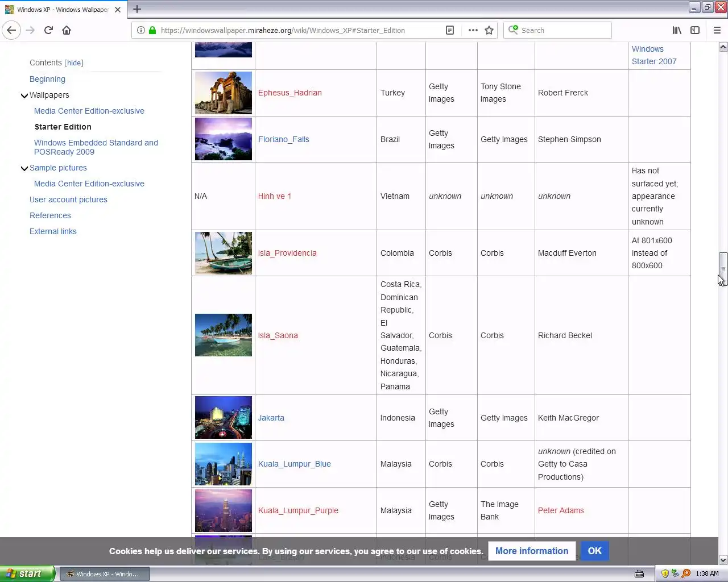This screenshot has width=728, height=582.
Task: Open the Floriano_Falls link
Action: tap(284, 139)
